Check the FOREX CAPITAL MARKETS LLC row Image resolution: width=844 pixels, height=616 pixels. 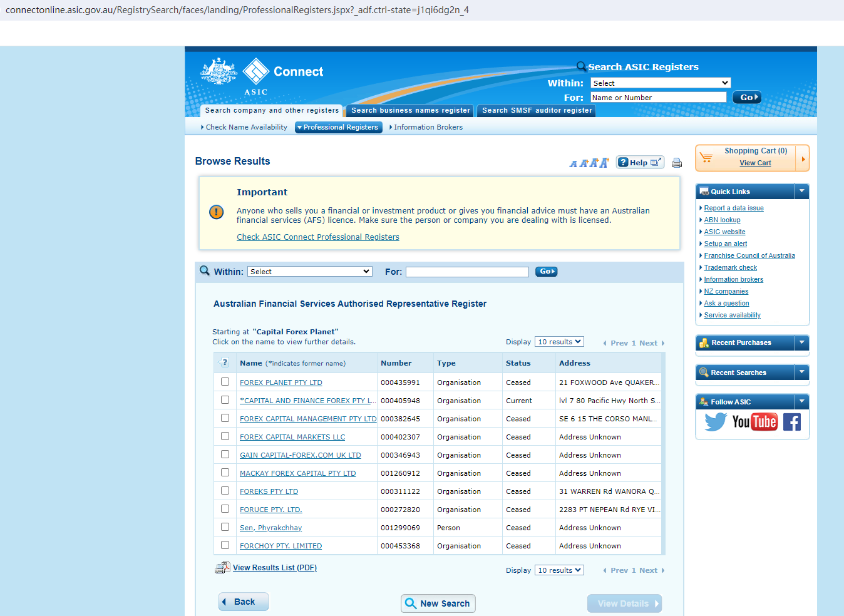pos(225,436)
